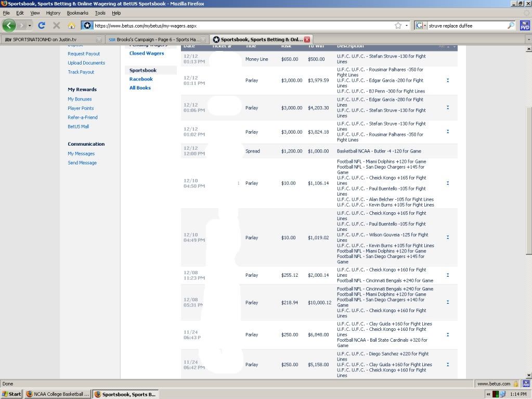
Task: Open the Edit menu
Action: pyautogui.click(x=20, y=13)
